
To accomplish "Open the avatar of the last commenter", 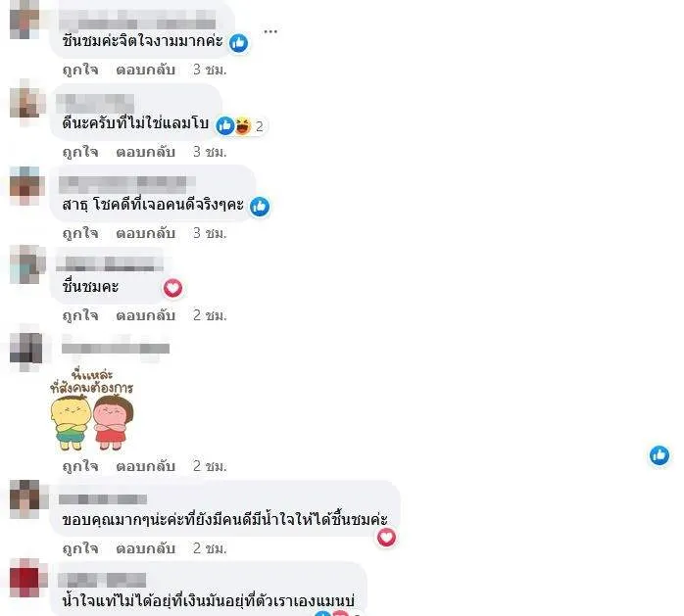I will tap(25, 578).
